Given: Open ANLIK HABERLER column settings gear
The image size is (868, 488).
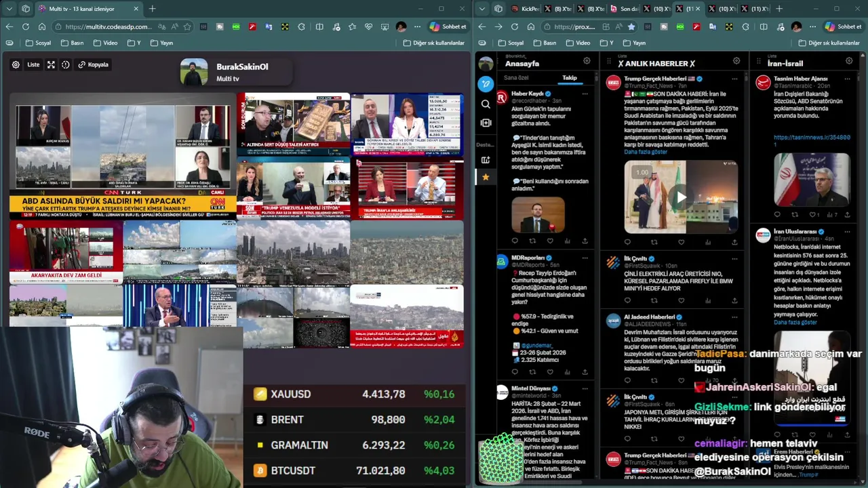Looking at the screenshot, I should (736, 61).
